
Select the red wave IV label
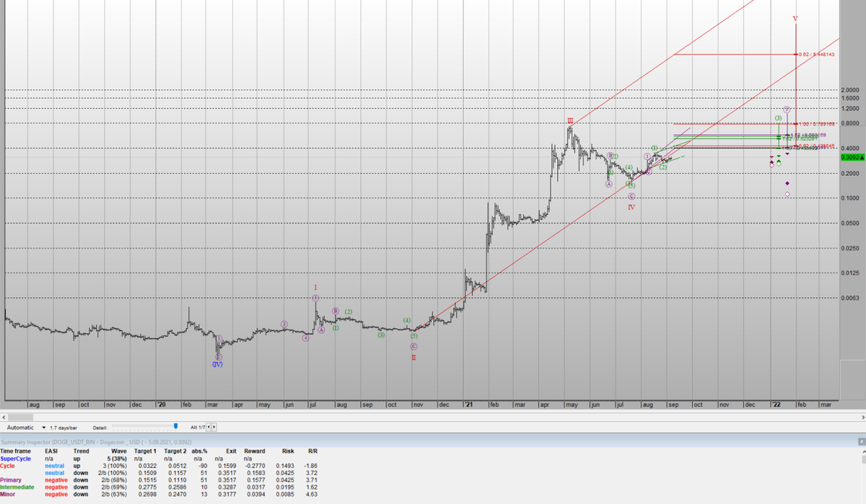click(x=631, y=207)
